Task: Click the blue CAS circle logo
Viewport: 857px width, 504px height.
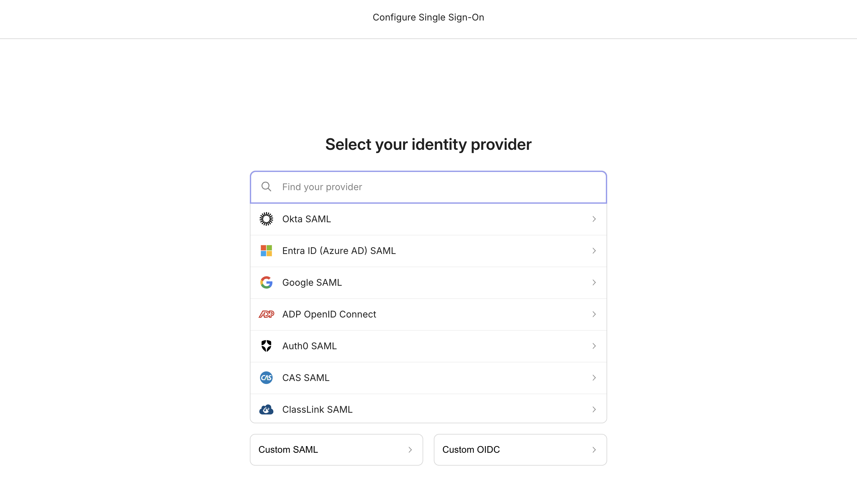Action: tap(266, 378)
